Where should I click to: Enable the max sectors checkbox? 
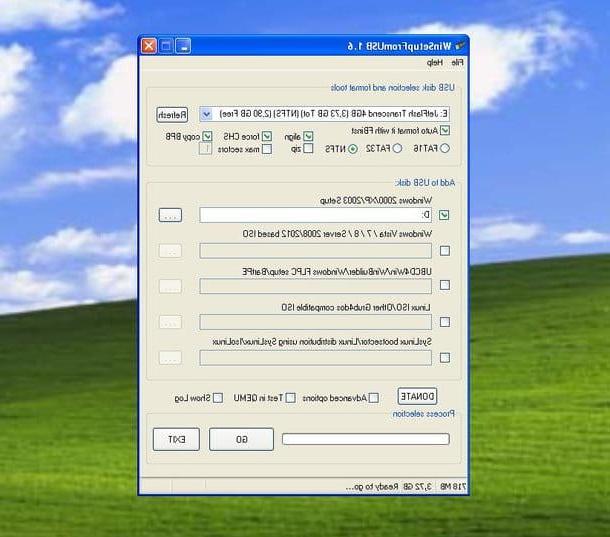(x=266, y=149)
